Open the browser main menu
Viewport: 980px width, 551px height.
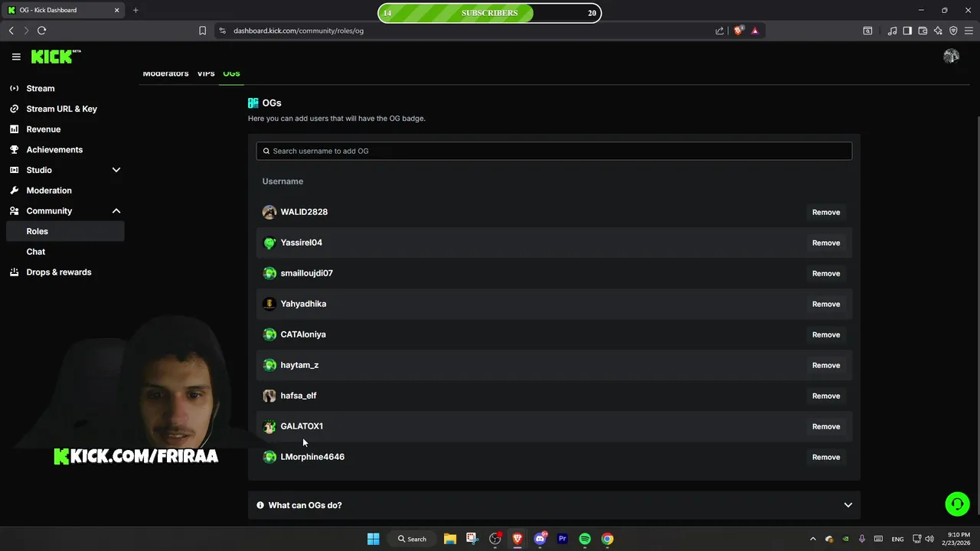click(x=969, y=31)
